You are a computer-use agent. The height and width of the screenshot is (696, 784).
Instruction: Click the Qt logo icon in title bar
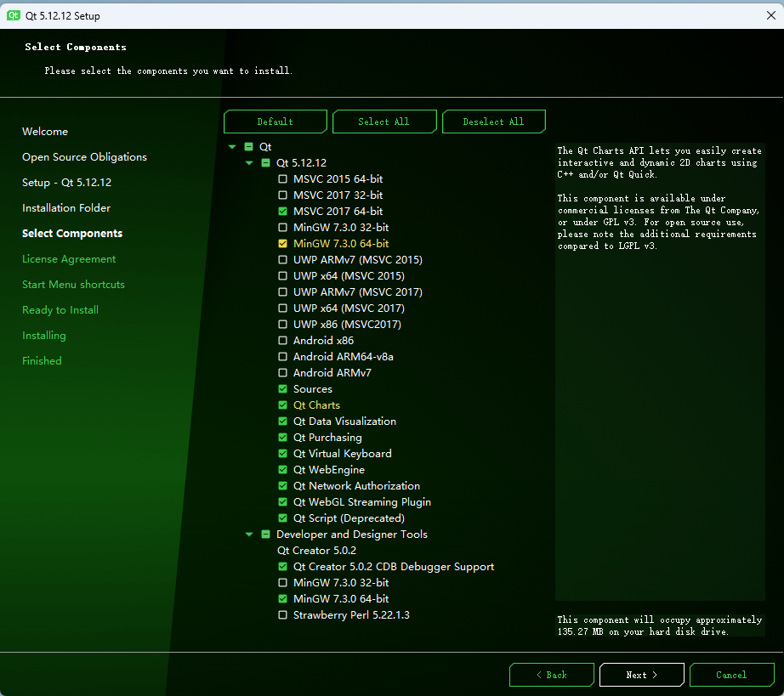pos(14,16)
